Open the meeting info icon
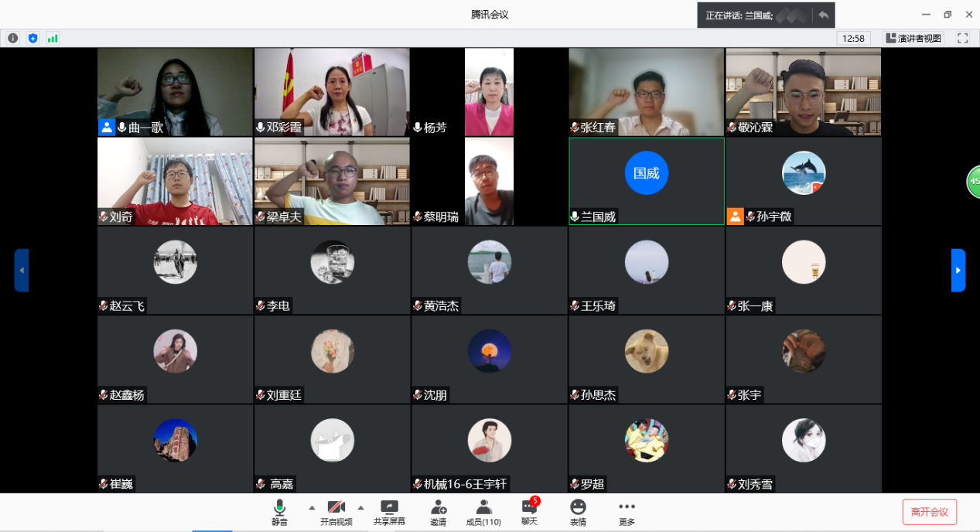980x532 pixels. 12,38
